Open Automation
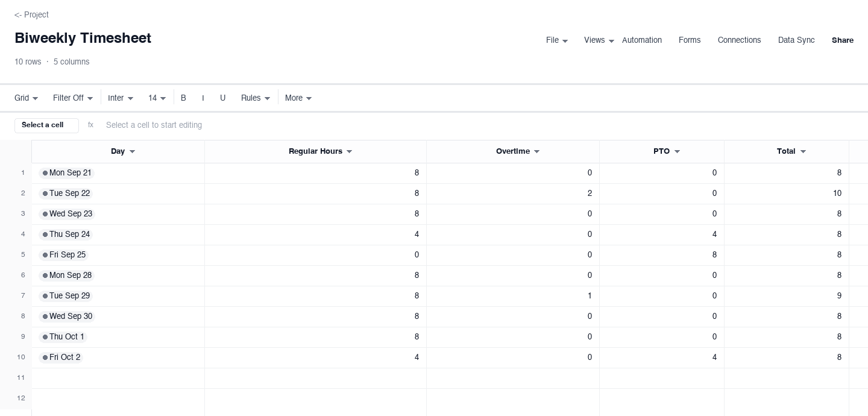 [x=642, y=40]
